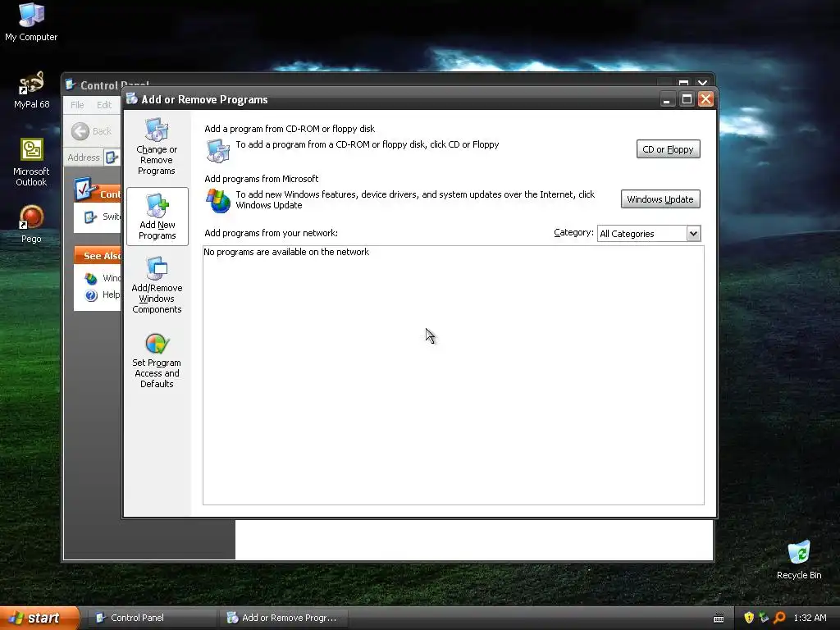The image size is (840, 630).
Task: Open the My Computer desktop icon
Action: pos(31,22)
